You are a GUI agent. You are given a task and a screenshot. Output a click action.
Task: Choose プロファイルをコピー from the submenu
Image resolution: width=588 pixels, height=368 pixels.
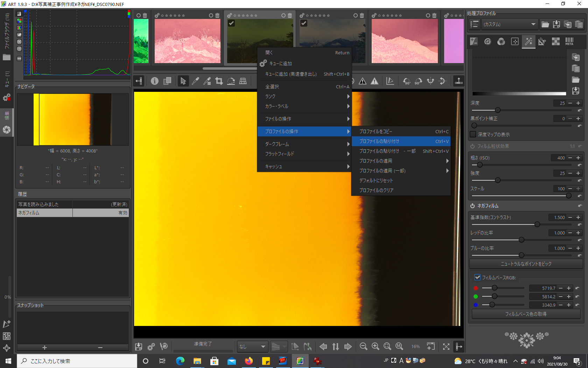point(401,131)
